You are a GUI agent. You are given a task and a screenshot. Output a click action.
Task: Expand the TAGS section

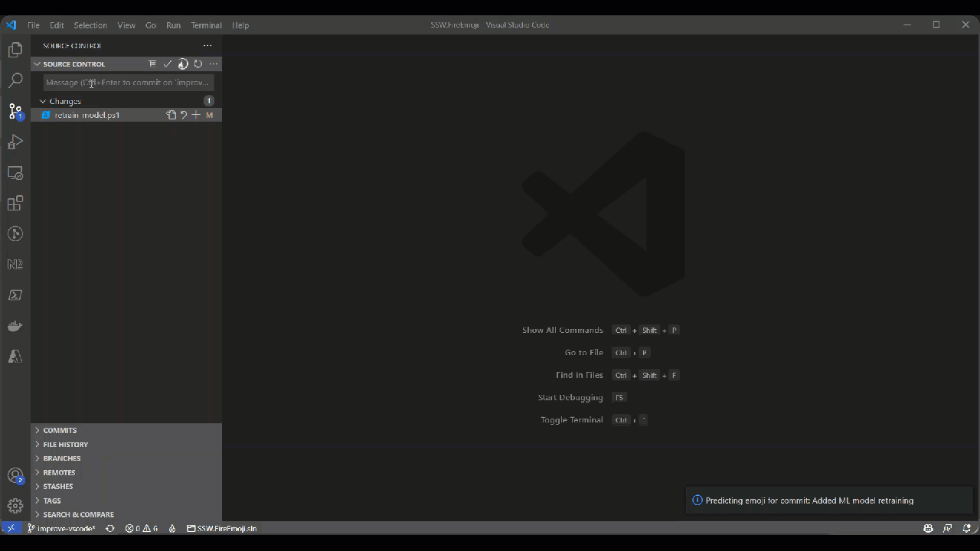tap(126, 500)
